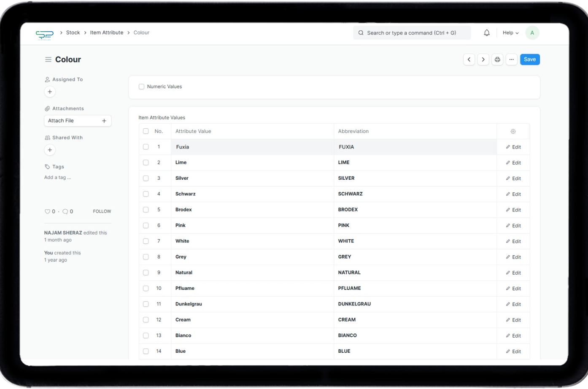Select the Cream attribute value cell
Screen dimensions: 588x389
coord(252,320)
